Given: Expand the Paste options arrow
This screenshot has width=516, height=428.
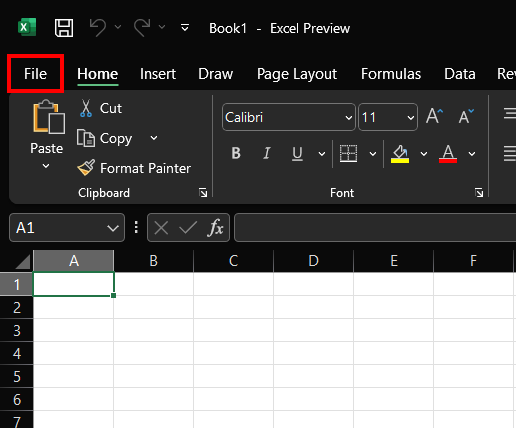Looking at the screenshot, I should coord(46,166).
